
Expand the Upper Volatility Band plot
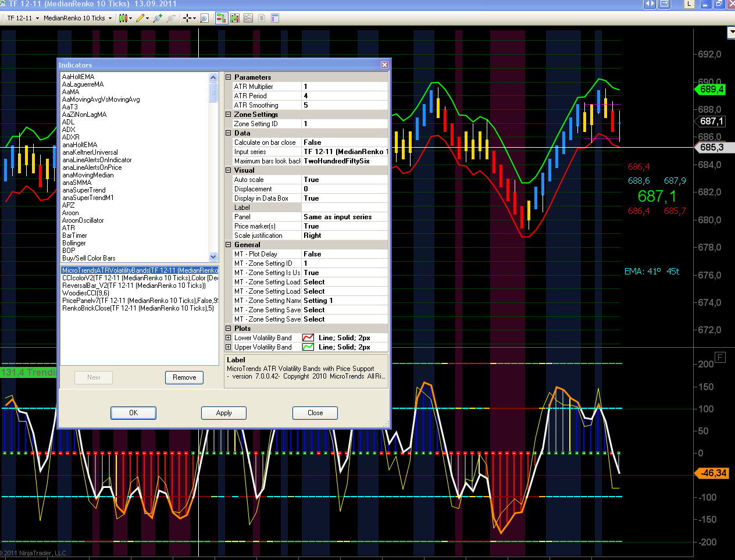pos(229,347)
